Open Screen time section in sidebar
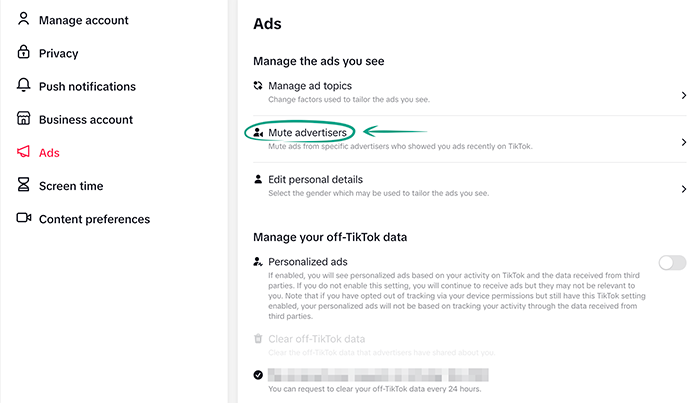 click(70, 185)
